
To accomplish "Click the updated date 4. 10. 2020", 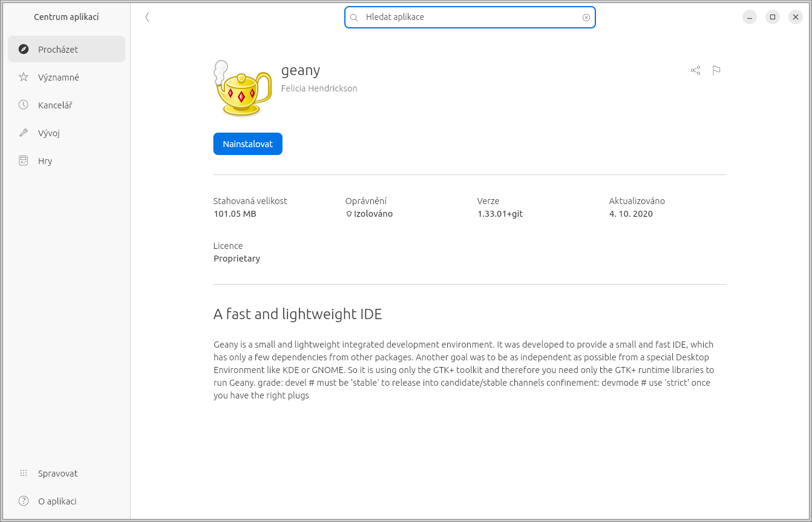I will (x=631, y=214).
